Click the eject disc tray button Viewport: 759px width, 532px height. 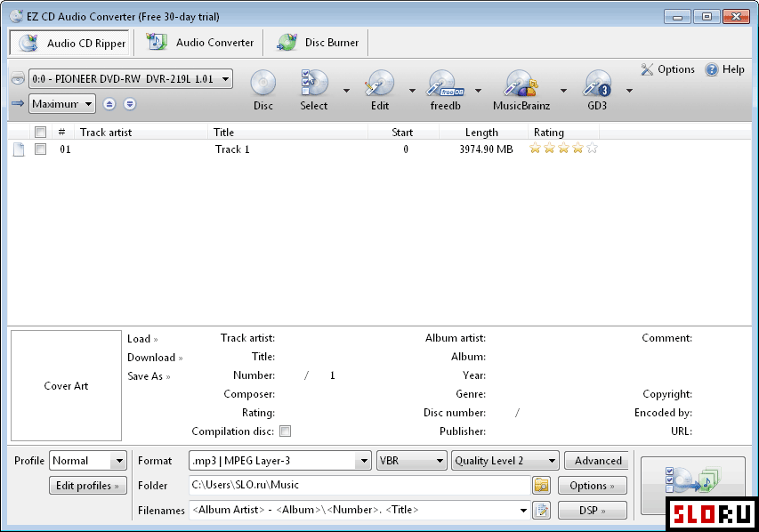(109, 104)
